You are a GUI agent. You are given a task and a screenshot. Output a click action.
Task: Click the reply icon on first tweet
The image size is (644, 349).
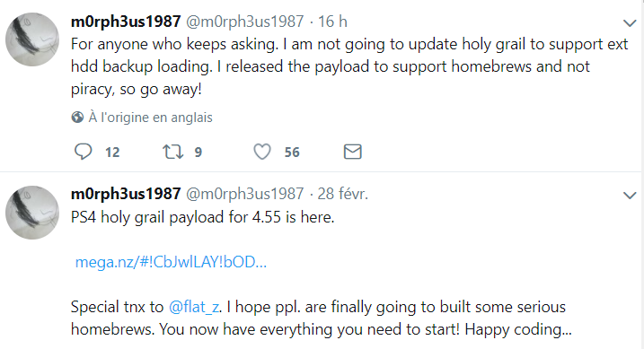pos(83,152)
